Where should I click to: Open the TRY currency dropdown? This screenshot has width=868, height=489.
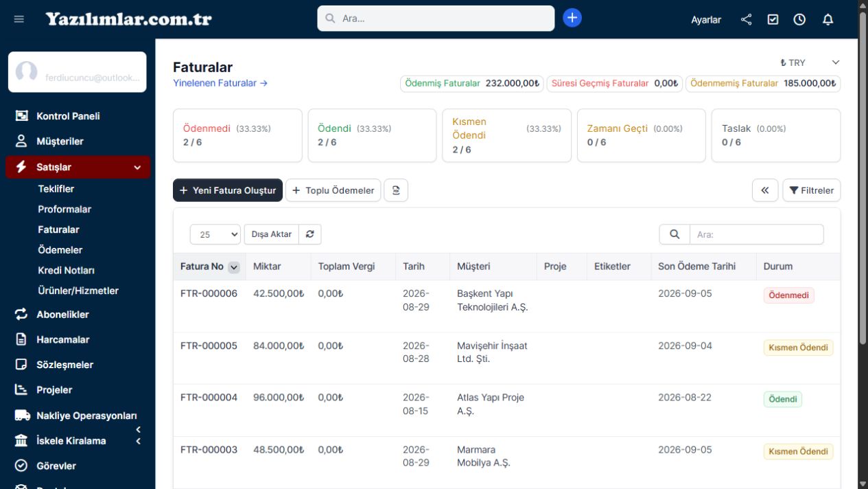tap(810, 62)
